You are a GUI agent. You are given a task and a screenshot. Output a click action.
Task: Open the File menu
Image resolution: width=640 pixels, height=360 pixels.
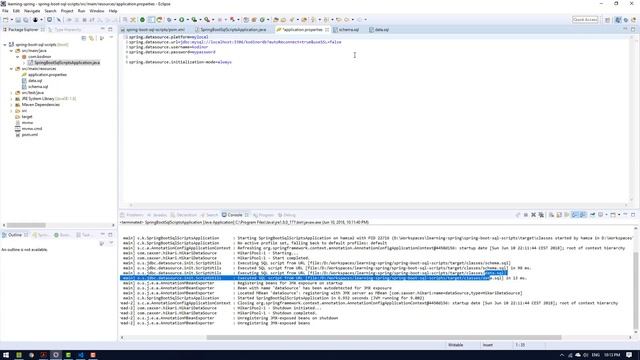tap(5, 11)
